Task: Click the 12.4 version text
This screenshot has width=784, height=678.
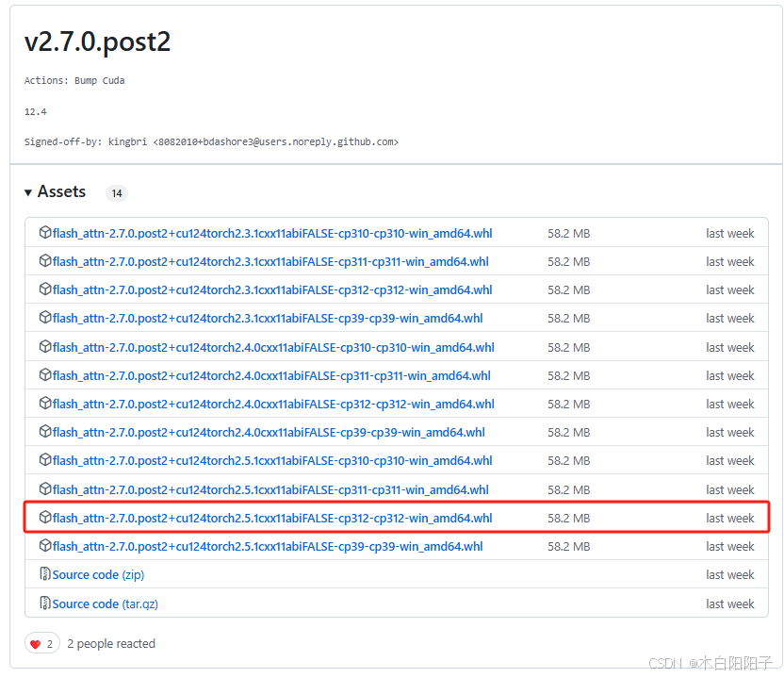Action: coord(36,111)
